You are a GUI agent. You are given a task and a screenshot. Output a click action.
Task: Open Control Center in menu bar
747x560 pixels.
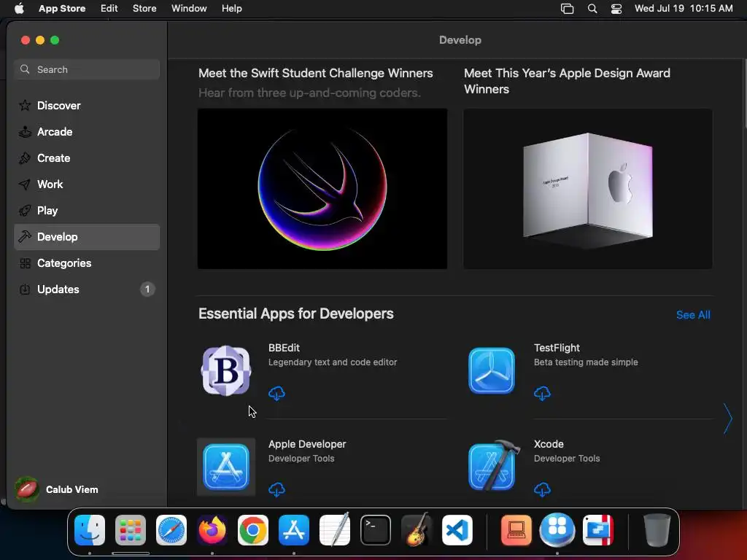click(x=616, y=9)
